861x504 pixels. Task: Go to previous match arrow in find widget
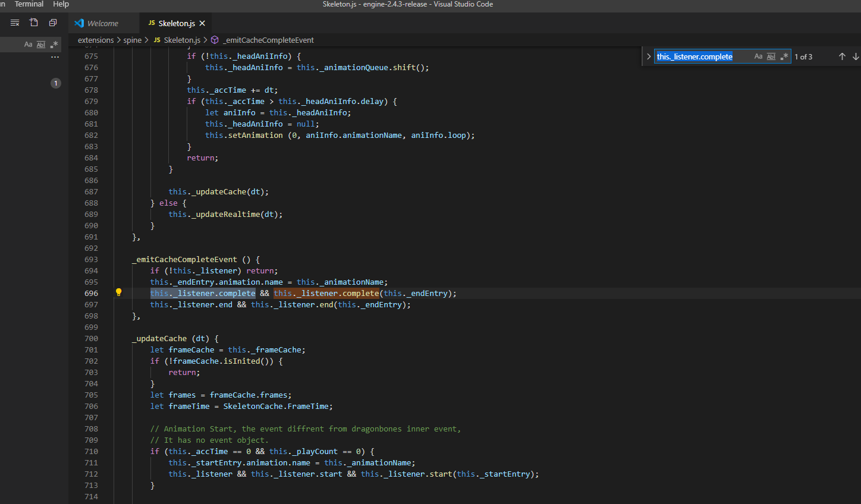point(842,56)
